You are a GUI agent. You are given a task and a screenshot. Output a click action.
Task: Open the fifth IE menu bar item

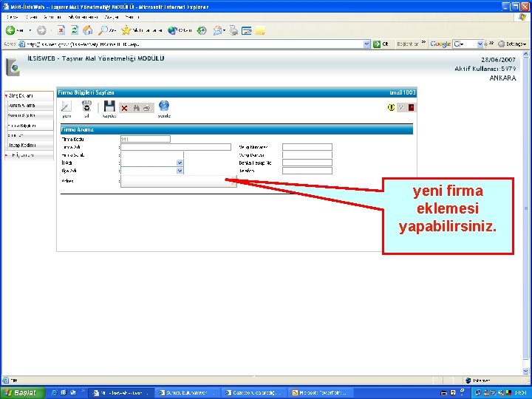coord(112,16)
